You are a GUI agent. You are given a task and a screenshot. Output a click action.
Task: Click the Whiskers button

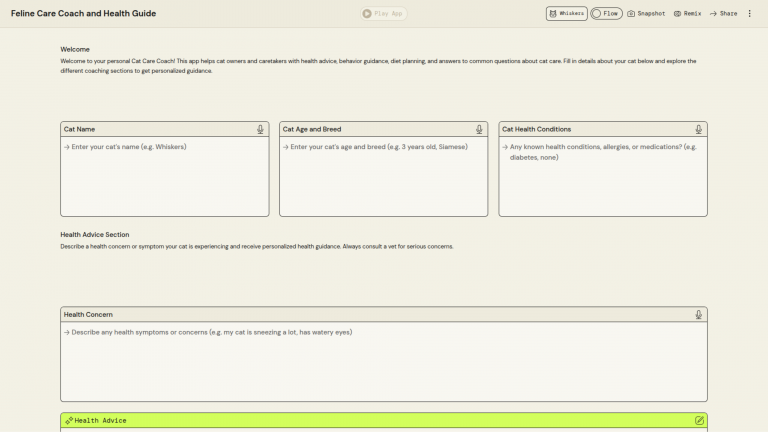(566, 14)
